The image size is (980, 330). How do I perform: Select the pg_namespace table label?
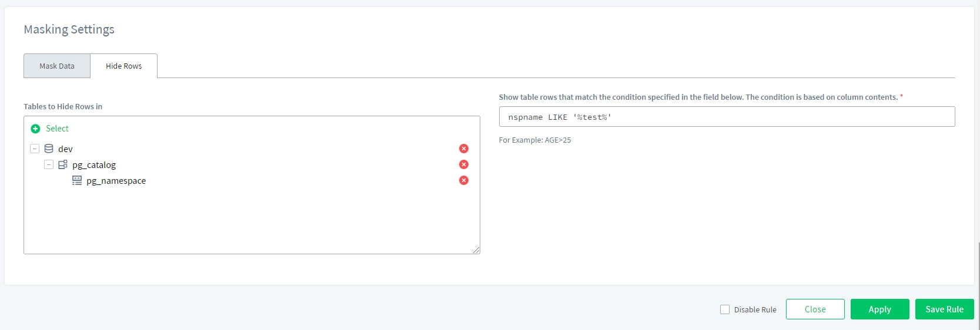point(116,181)
